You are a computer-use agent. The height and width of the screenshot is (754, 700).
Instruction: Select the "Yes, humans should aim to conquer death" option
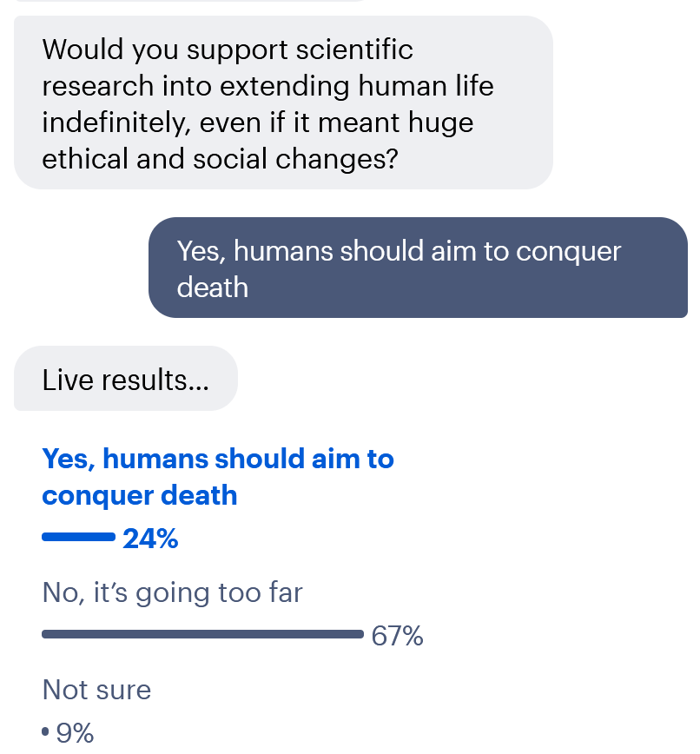217,476
